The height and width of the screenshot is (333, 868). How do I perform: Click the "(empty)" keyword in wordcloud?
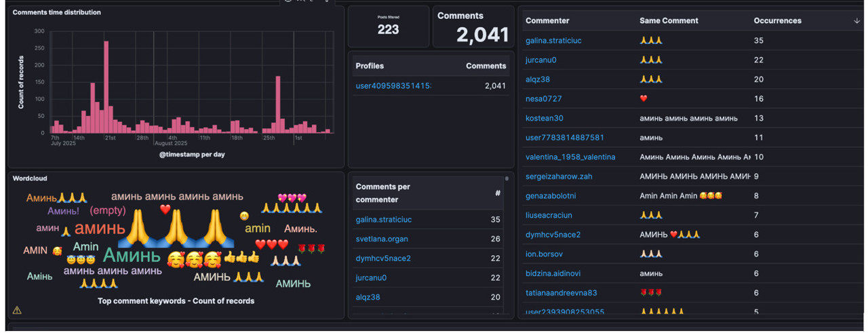[x=108, y=211]
